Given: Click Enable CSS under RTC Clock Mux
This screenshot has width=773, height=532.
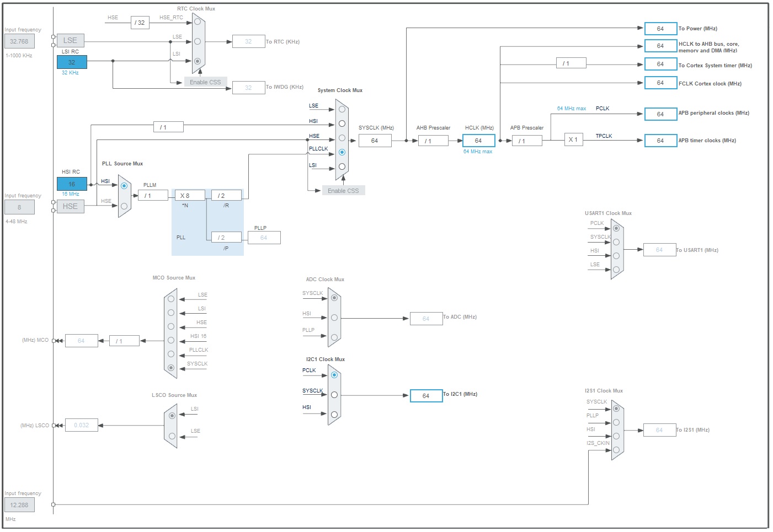Looking at the screenshot, I should 205,82.
